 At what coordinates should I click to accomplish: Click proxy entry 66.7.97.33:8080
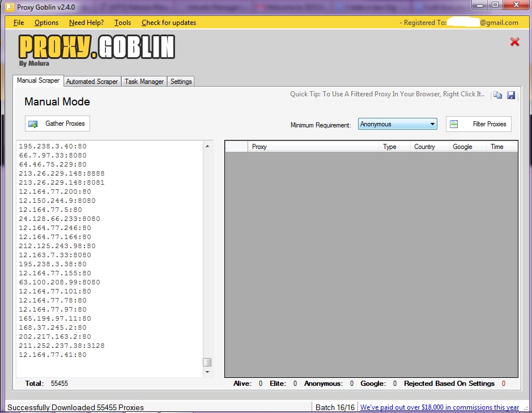click(x=53, y=155)
